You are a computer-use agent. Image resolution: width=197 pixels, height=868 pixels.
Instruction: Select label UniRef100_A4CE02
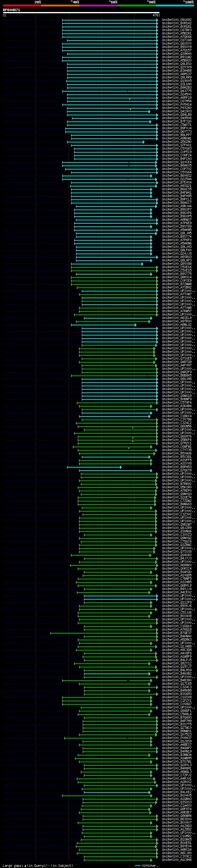[177, 592]
